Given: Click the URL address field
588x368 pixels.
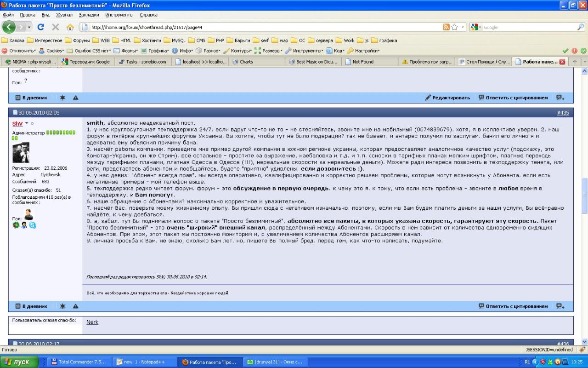Looking at the screenshot, I should (262, 27).
